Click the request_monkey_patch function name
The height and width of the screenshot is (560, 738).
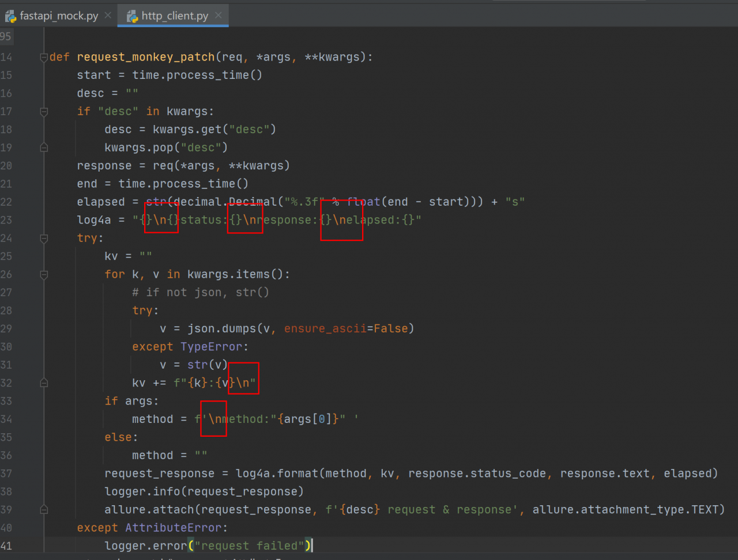point(146,57)
